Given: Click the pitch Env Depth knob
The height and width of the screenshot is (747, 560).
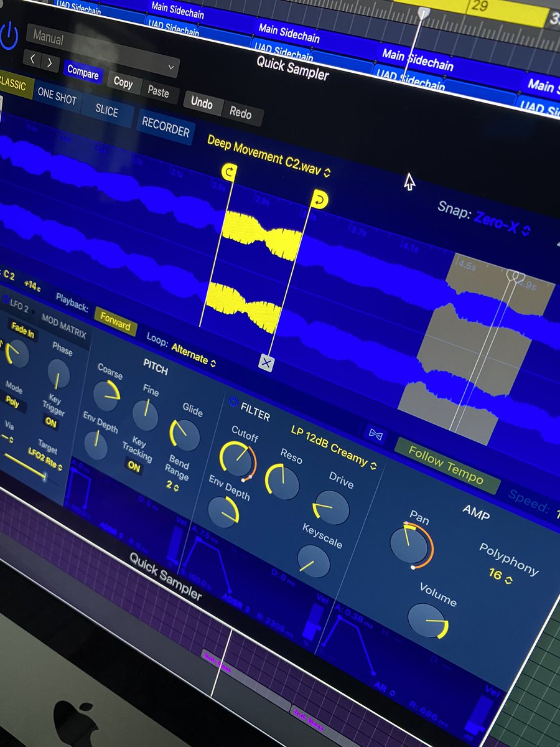Looking at the screenshot, I should (x=96, y=445).
